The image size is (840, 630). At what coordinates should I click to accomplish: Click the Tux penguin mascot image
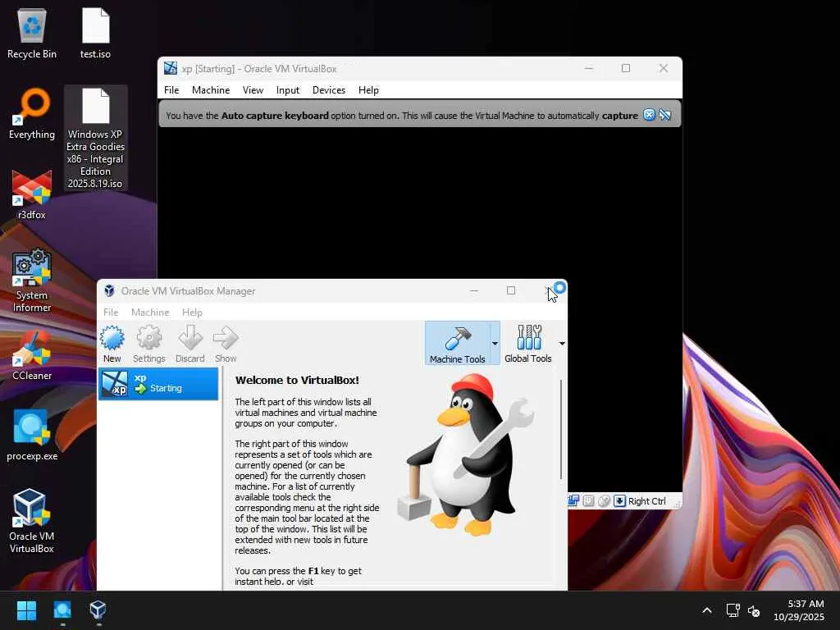pyautogui.click(x=466, y=454)
